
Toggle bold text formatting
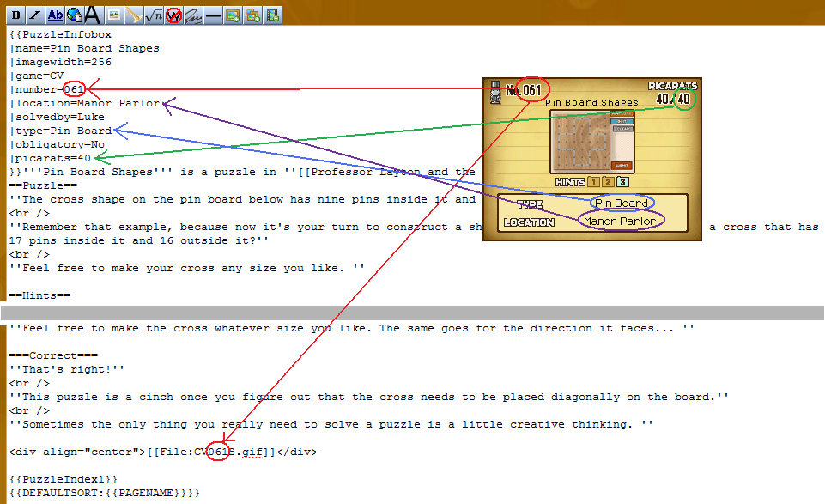click(x=15, y=15)
